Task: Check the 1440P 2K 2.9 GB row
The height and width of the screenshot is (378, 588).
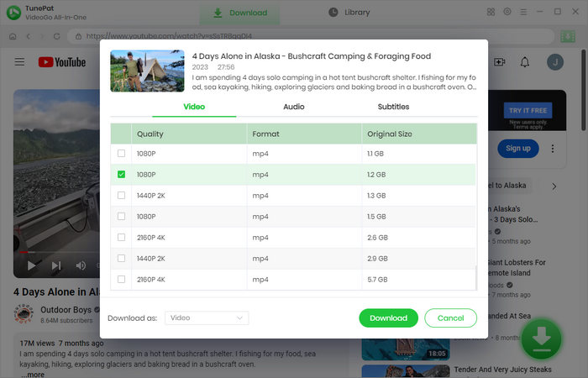Action: (x=121, y=259)
